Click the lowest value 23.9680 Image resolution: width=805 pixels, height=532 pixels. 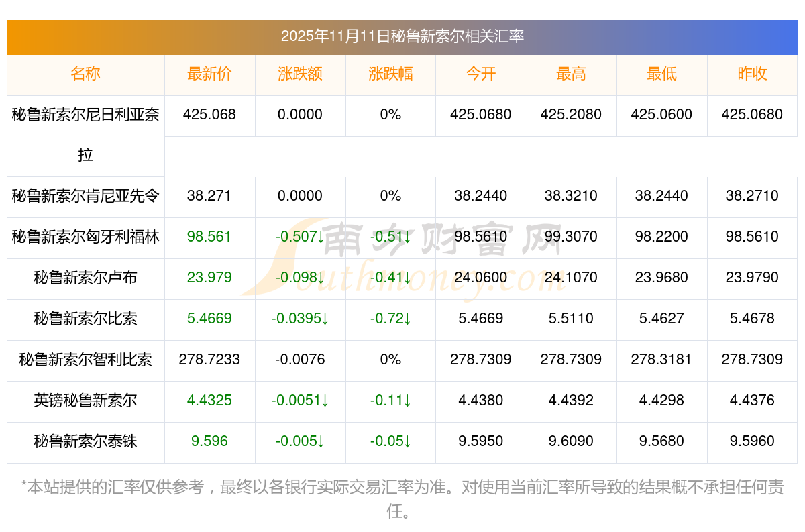[661, 278]
